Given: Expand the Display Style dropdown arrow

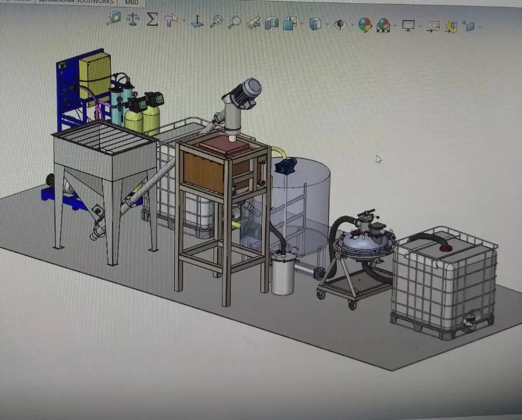Looking at the screenshot, I should [327, 24].
